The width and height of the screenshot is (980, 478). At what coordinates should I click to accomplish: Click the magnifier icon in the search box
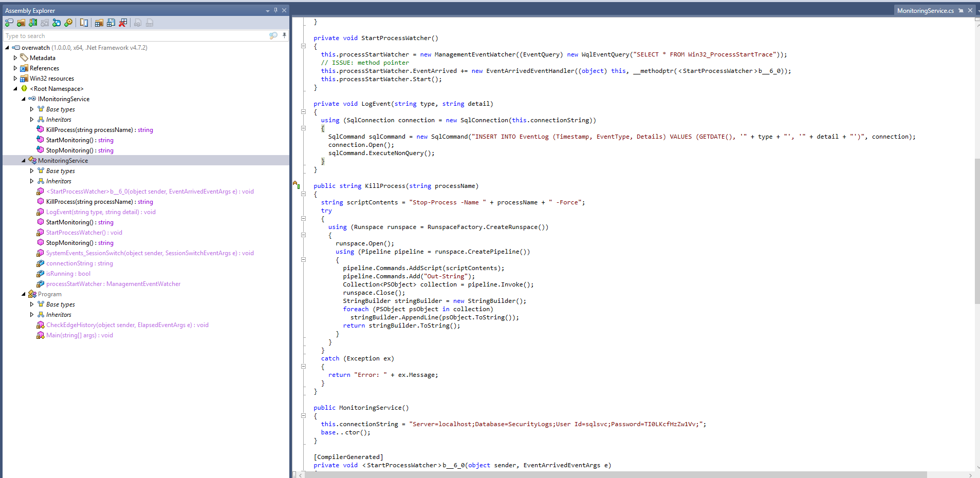coord(273,35)
